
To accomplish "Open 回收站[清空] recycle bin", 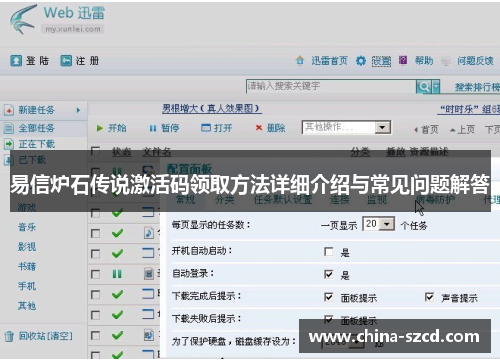I will point(45,336).
